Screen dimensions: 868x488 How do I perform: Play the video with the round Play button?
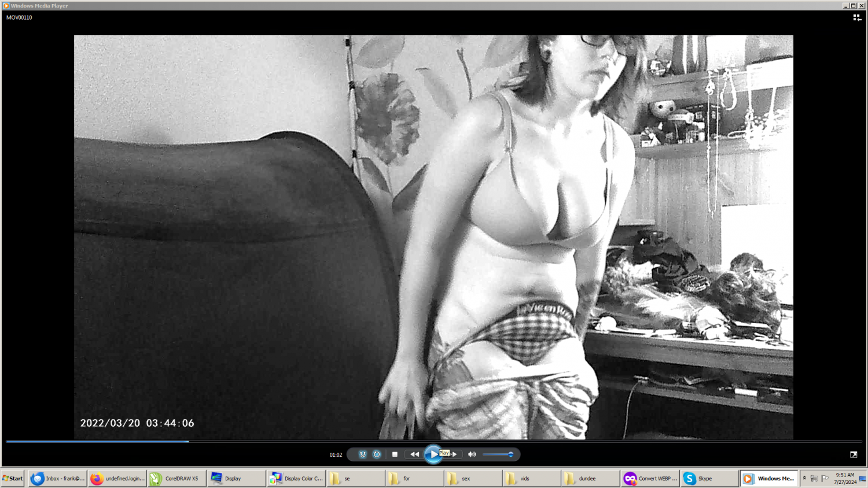click(433, 454)
